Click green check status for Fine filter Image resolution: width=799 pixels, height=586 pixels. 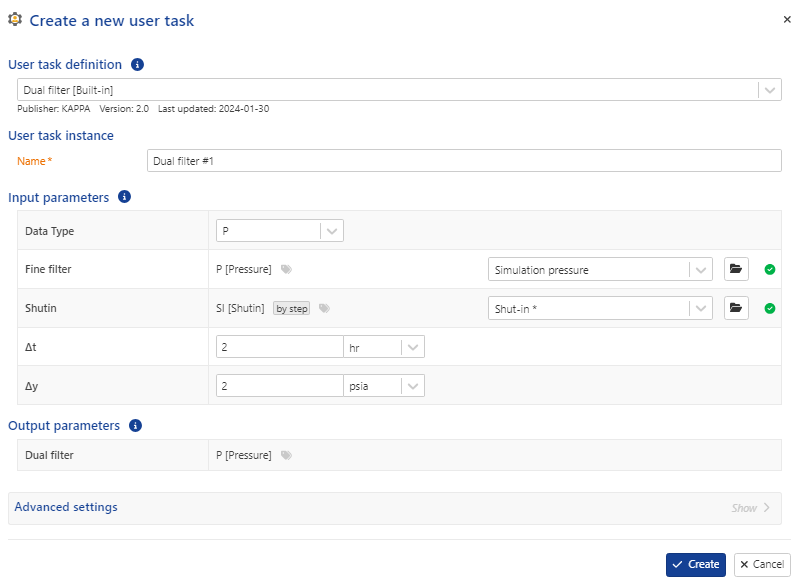pyautogui.click(x=770, y=270)
